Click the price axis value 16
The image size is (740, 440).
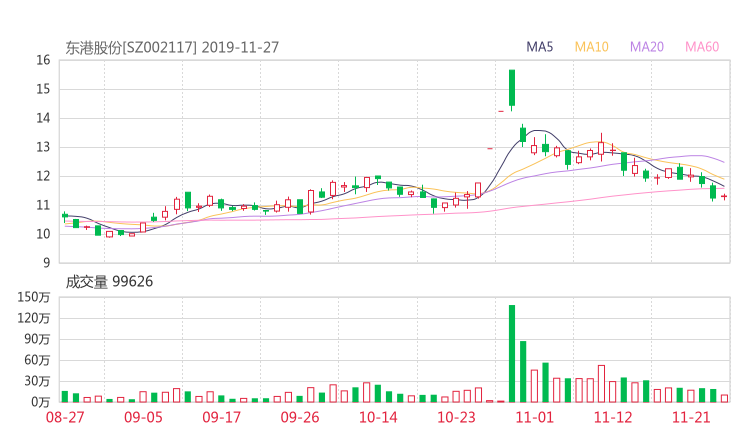click(43, 60)
